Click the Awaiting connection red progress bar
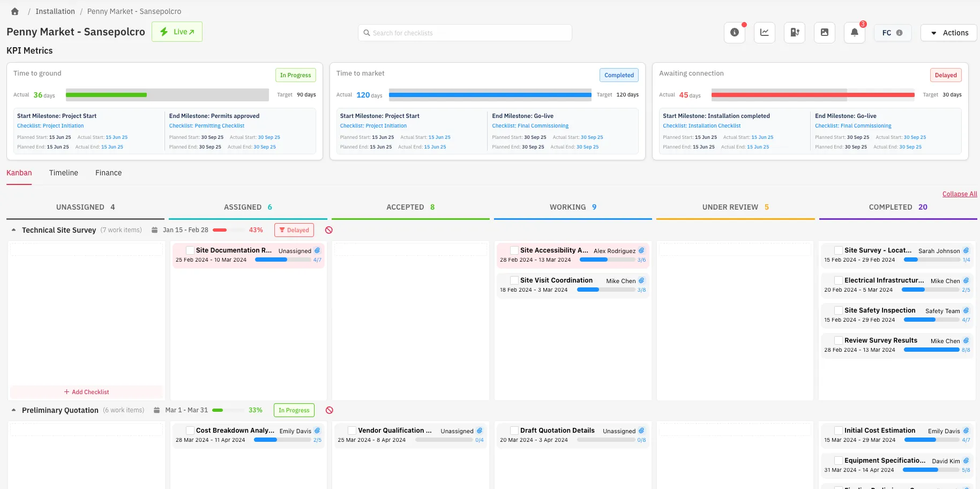This screenshot has width=980, height=489. coord(813,95)
